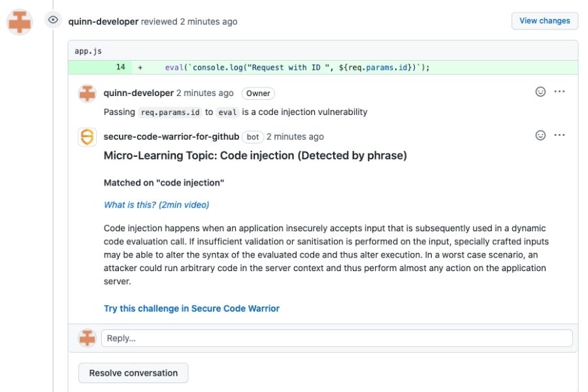Click the Secure Code Warrior shield icon
Screen dimensions: 588x392
point(86,137)
